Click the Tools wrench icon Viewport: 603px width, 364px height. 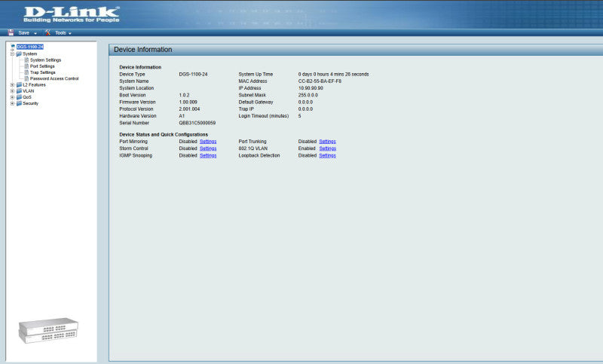click(47, 32)
